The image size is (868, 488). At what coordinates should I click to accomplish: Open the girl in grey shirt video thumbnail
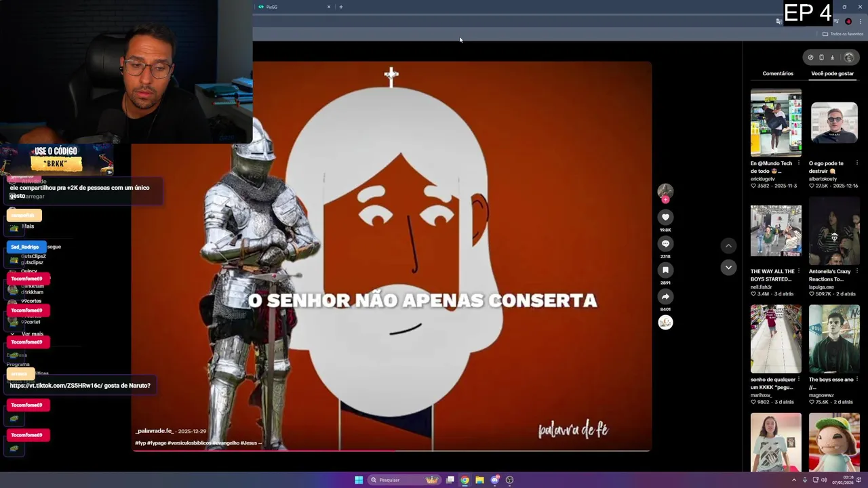(x=776, y=442)
